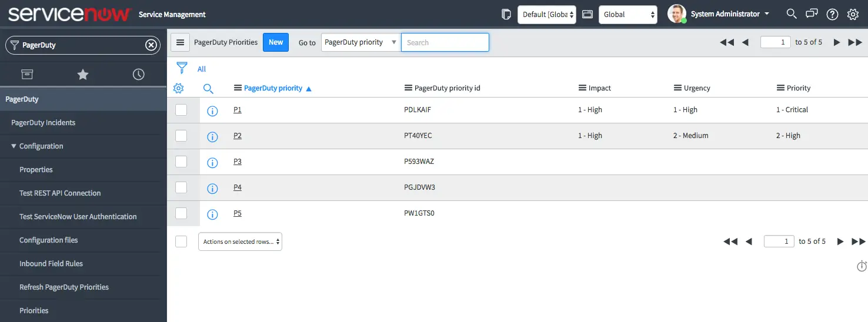Open system settings gear in header

(853, 14)
